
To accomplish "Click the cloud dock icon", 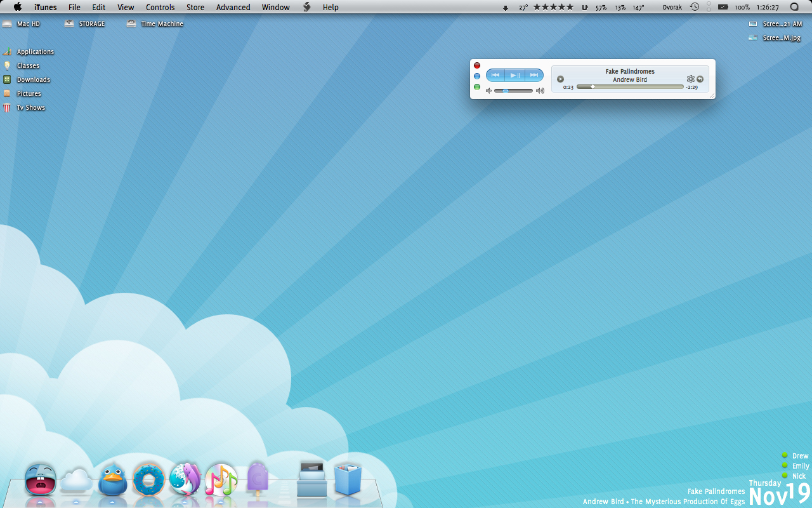I will point(76,480).
